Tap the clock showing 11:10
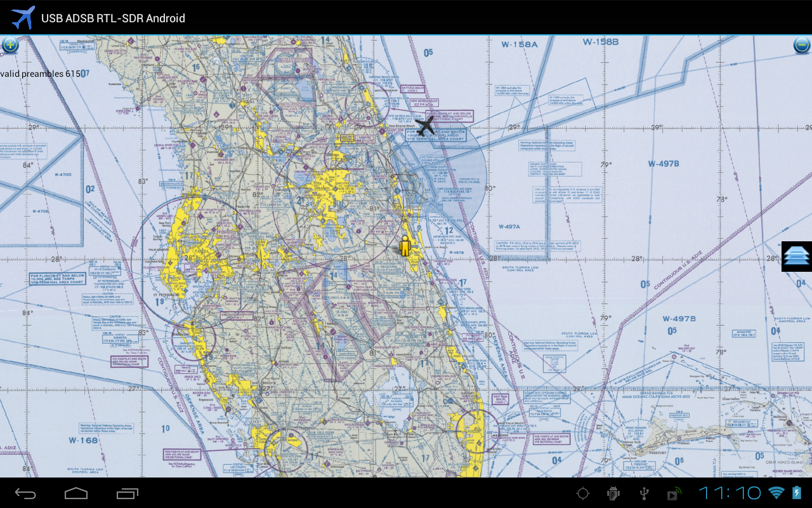This screenshot has height=508, width=812. click(730, 493)
